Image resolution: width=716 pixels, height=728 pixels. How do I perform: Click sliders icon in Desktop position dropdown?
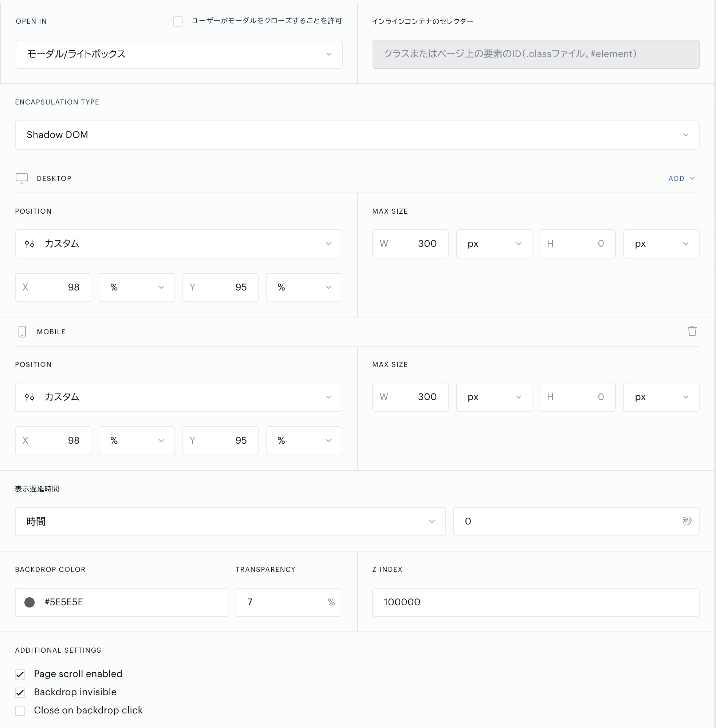point(30,244)
